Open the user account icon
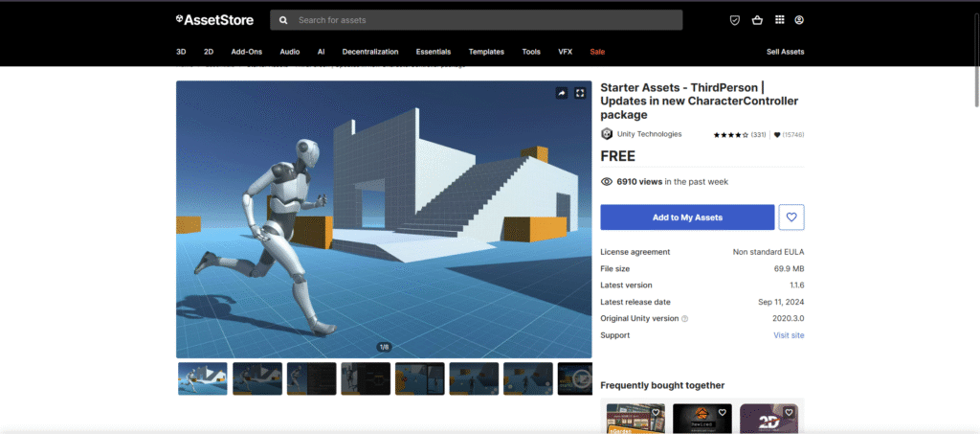Viewport: 980px width, 434px height. tap(799, 20)
